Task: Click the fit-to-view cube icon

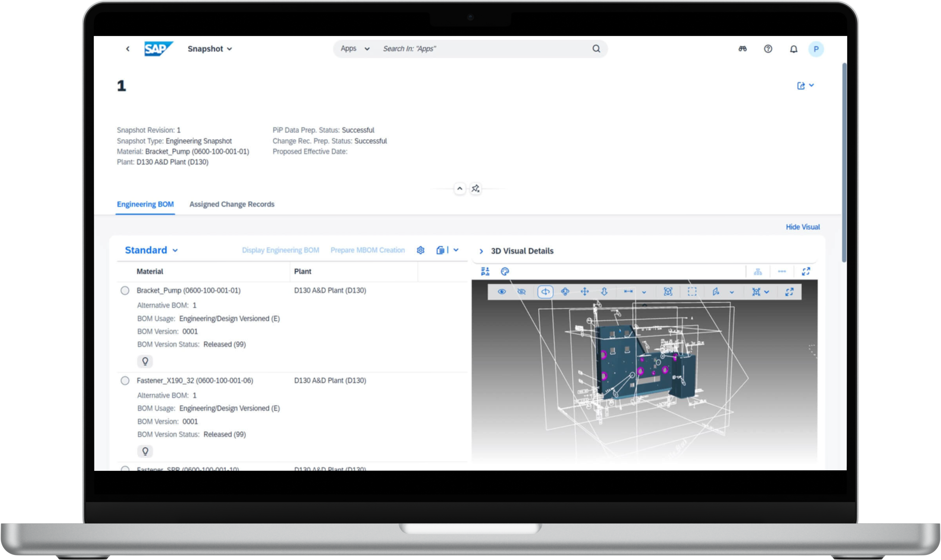Action: click(x=668, y=292)
